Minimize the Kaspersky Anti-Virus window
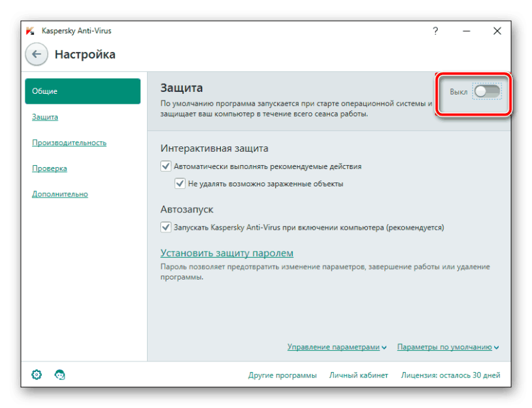This screenshot has width=532, height=408. [467, 31]
